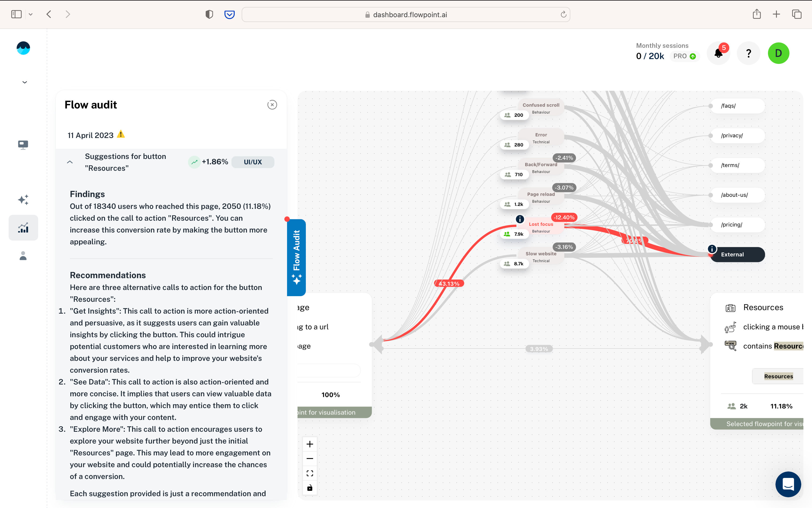The height and width of the screenshot is (508, 812).
Task: Click the info icon on External node
Action: click(x=712, y=249)
